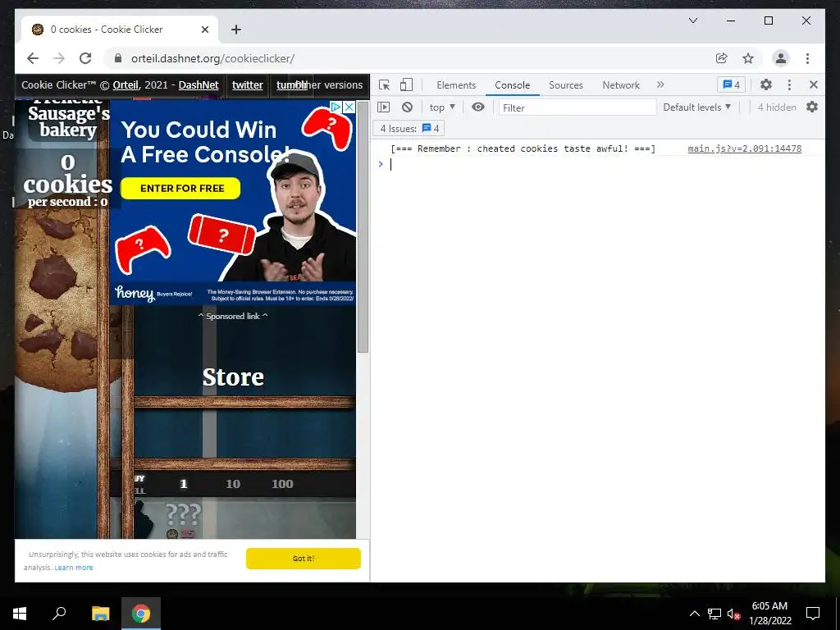Click the muted volume tray icon
This screenshot has width=840, height=630.
pyautogui.click(x=733, y=614)
